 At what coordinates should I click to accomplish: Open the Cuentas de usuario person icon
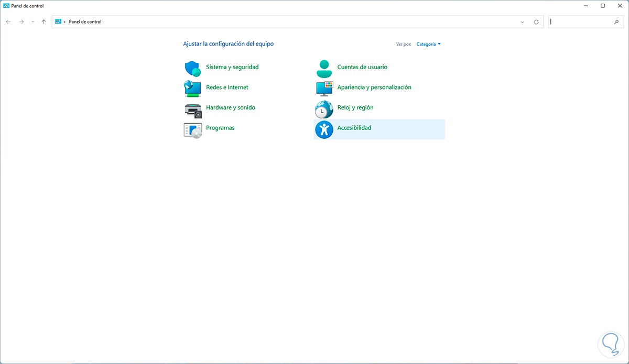[x=324, y=68]
